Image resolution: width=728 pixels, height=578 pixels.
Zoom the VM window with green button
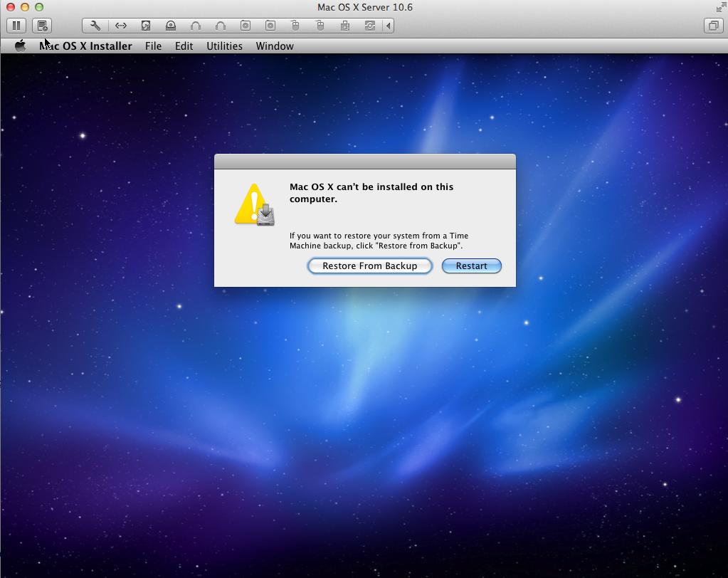point(39,7)
